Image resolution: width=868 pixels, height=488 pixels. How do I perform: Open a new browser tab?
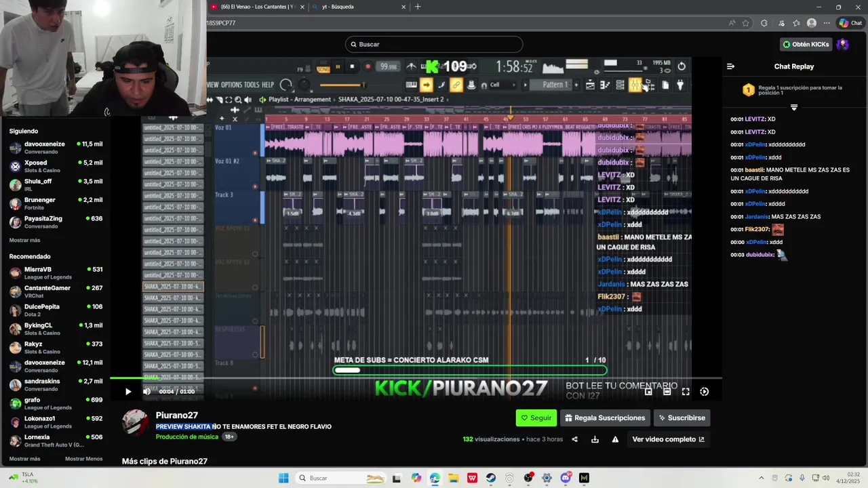click(x=418, y=7)
